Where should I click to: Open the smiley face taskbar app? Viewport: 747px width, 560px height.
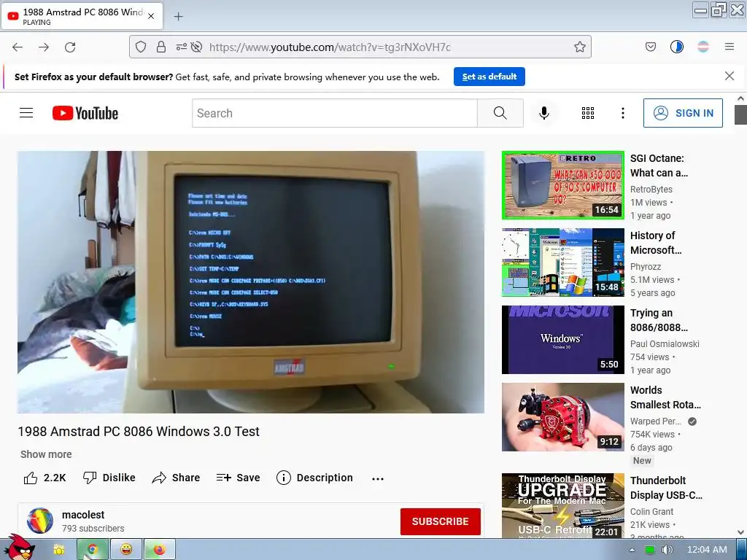(x=126, y=550)
